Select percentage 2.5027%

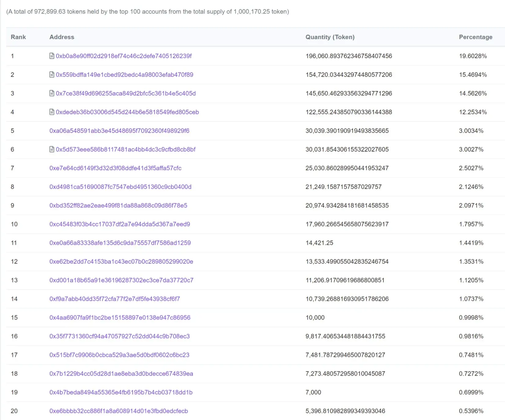coord(471,168)
